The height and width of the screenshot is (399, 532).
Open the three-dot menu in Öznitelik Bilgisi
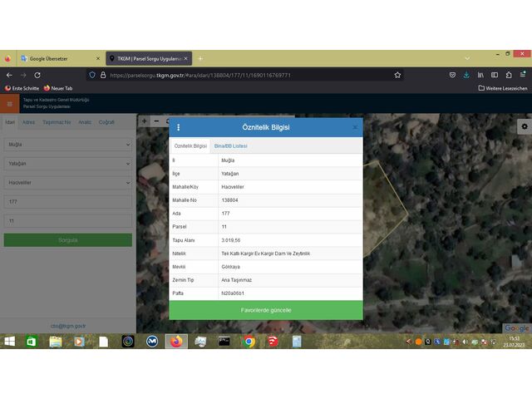[x=178, y=127]
